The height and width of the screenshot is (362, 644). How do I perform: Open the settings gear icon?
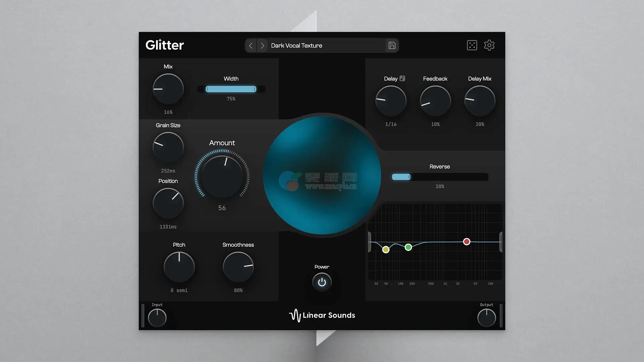tap(489, 45)
